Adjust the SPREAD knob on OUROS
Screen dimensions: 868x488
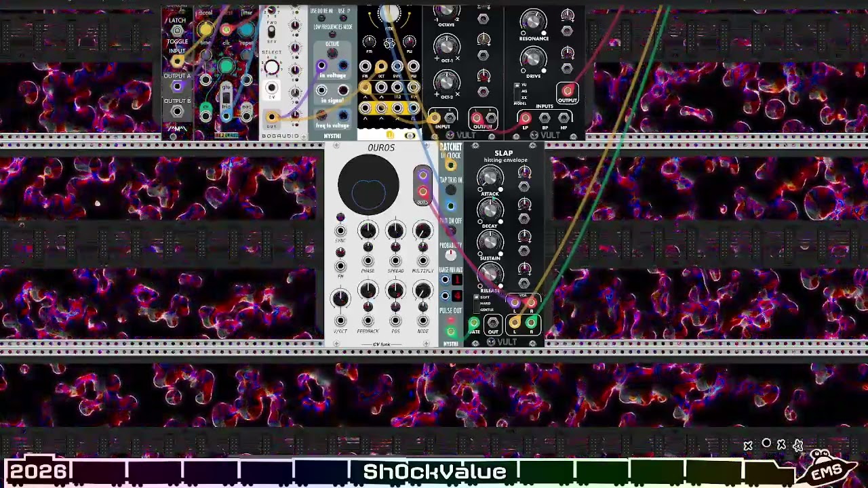(395, 230)
